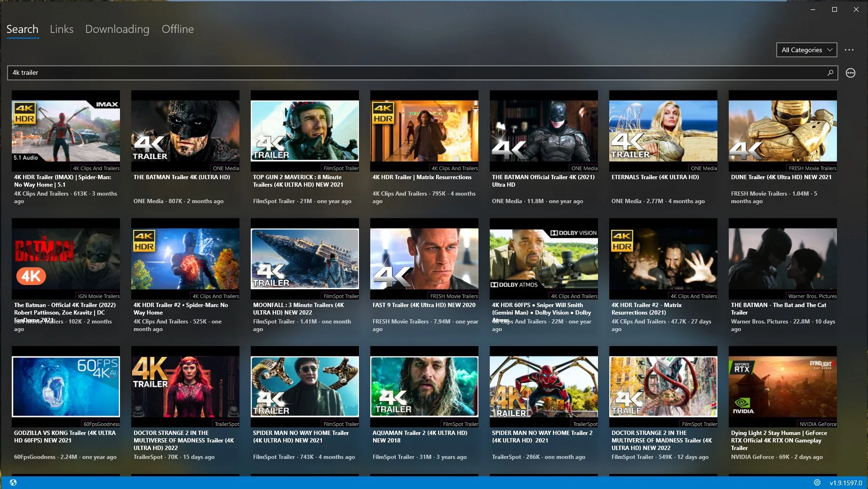The image size is (868, 489).
Task: Click 'Warner Bros. Pictures' channel tag on thumbnail
Action: pos(812,296)
